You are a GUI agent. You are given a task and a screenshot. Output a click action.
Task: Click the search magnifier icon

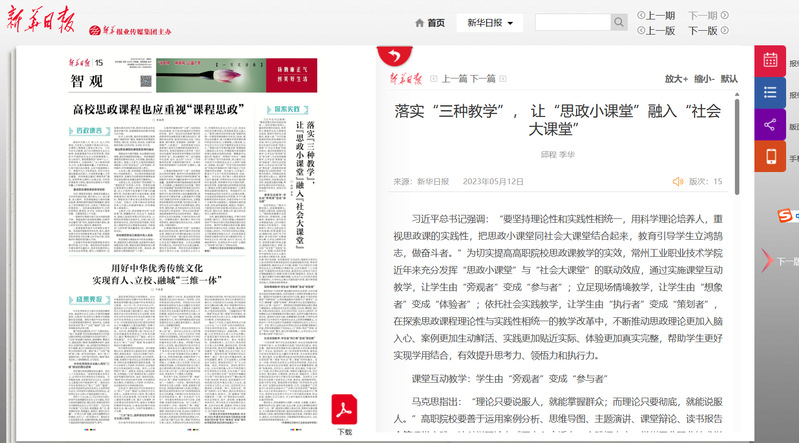tap(620, 23)
